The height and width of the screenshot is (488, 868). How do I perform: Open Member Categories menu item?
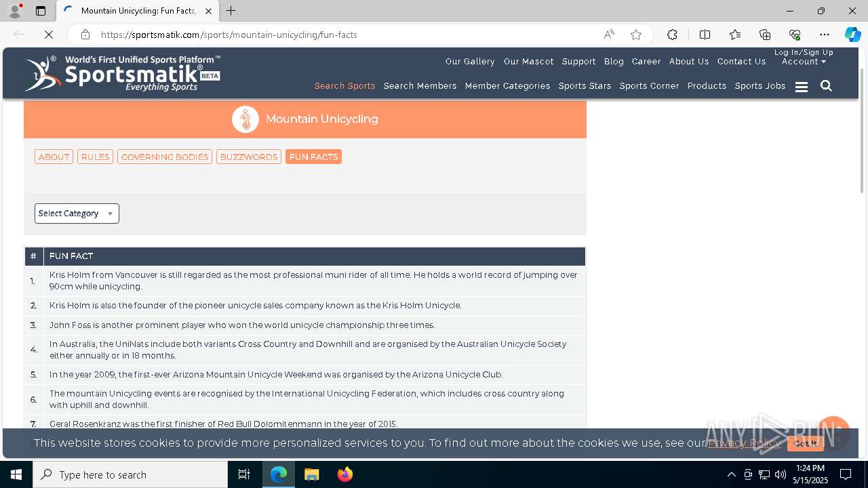(x=507, y=86)
